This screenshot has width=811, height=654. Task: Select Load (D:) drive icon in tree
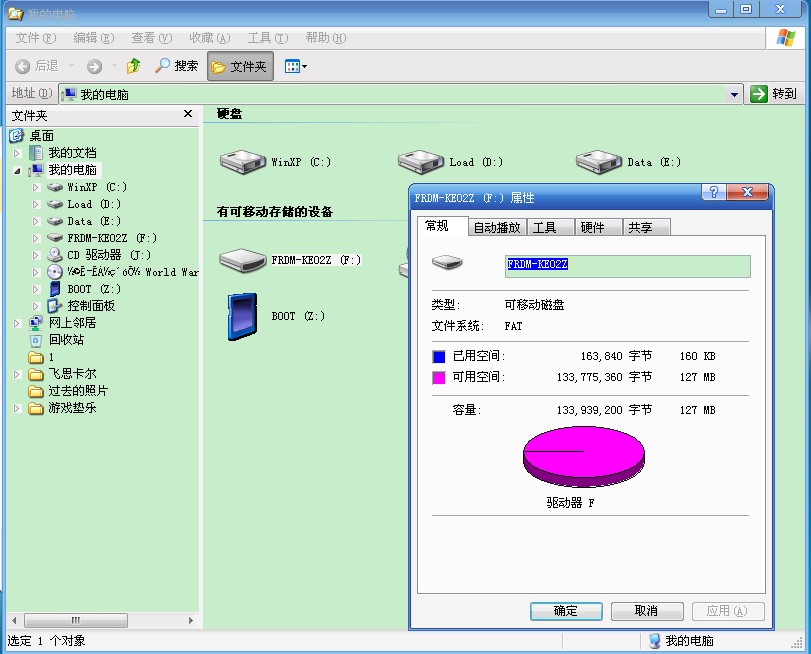tap(55, 204)
